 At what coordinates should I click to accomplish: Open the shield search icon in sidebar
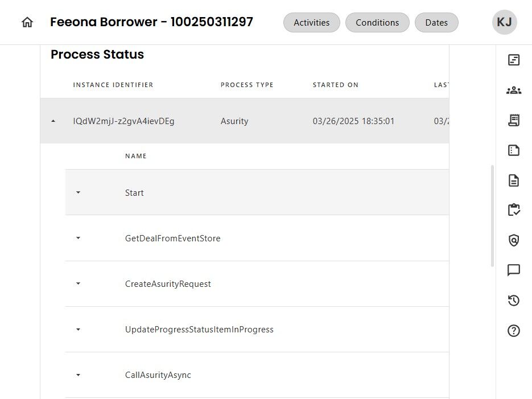tap(514, 240)
